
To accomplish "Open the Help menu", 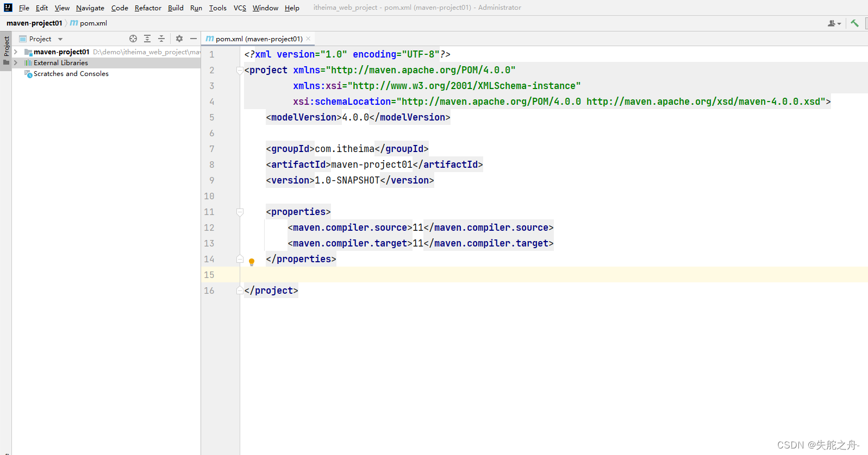I will [x=292, y=8].
